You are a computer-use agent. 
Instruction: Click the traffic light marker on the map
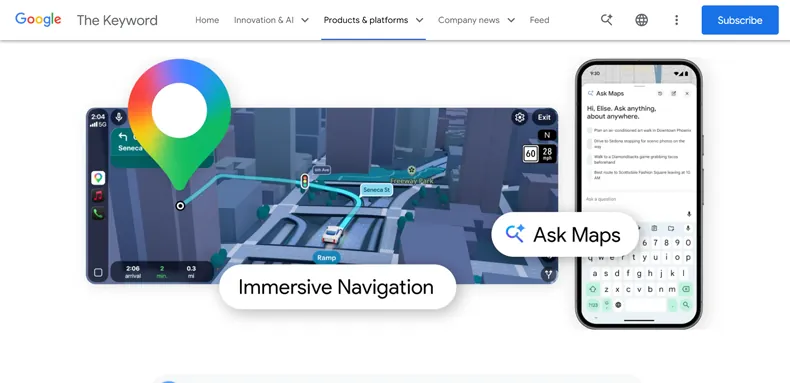[305, 181]
